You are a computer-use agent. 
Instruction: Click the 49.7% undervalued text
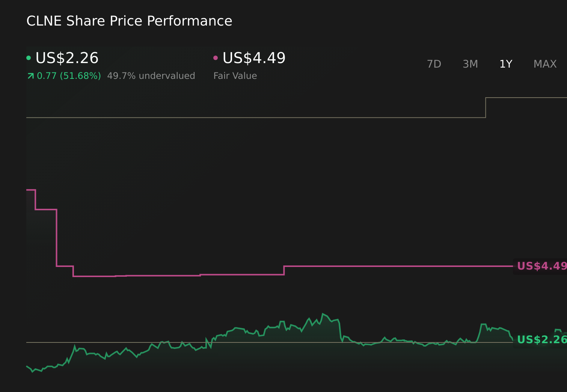(151, 75)
